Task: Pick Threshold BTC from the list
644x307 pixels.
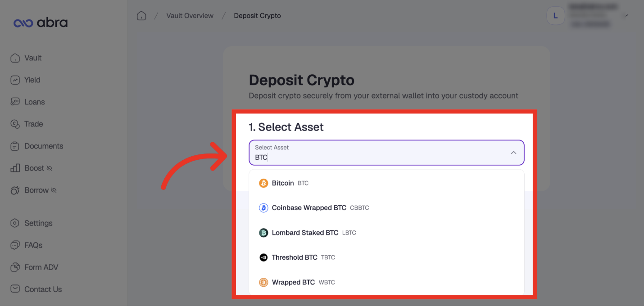Action: tap(386, 257)
